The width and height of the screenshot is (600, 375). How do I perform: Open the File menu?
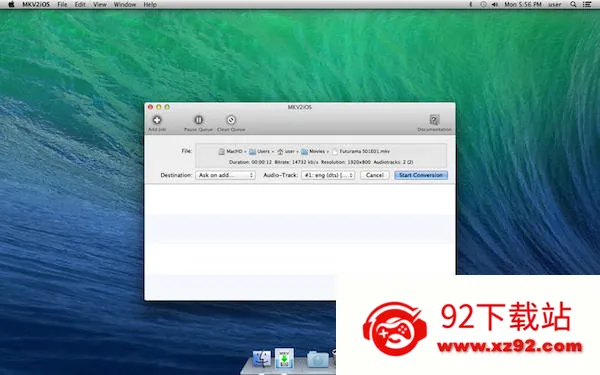[62, 5]
